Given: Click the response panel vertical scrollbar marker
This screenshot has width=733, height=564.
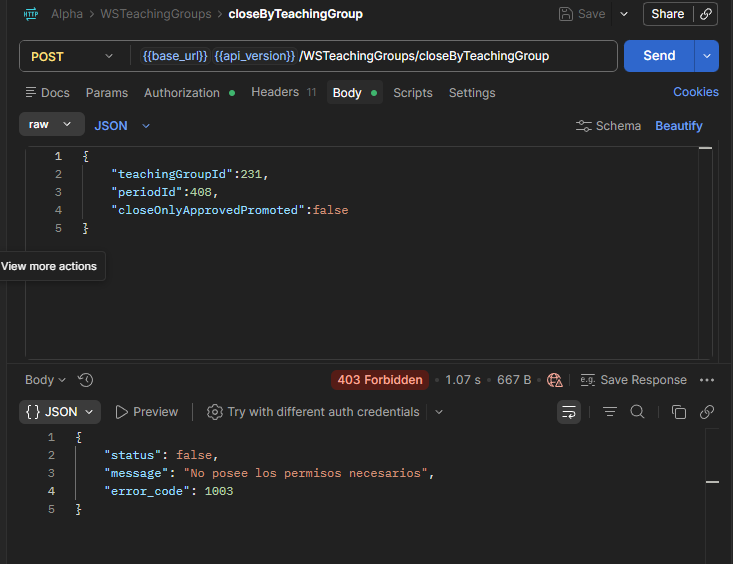Looking at the screenshot, I should tap(712, 482).
